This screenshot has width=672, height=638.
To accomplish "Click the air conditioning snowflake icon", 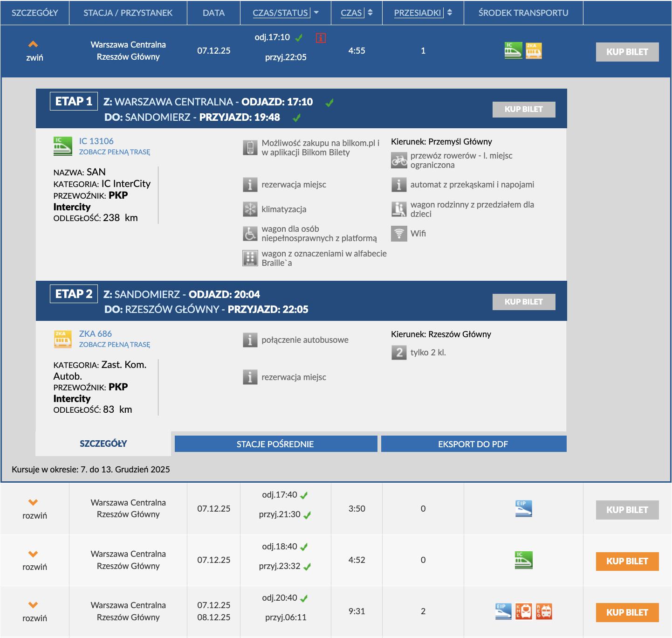I will pyautogui.click(x=250, y=209).
